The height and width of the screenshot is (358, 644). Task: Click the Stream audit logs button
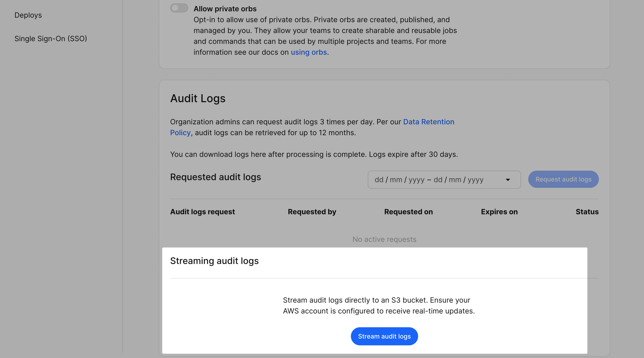coord(384,336)
